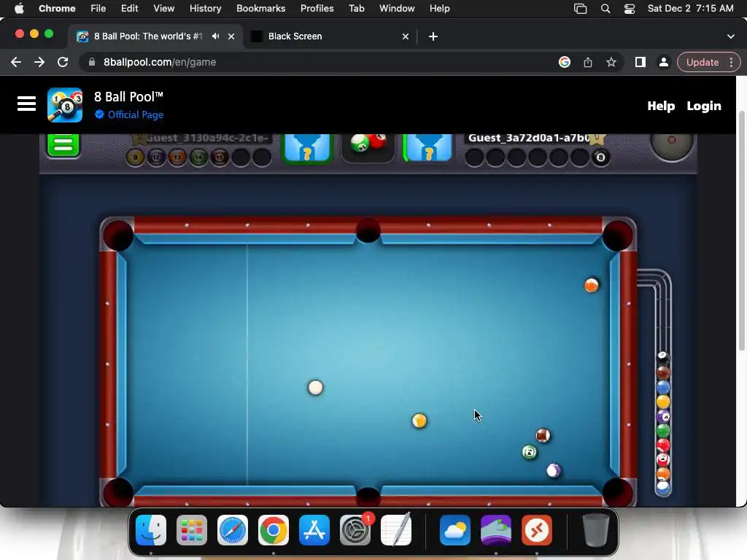Open the green in-game menu button
The width and height of the screenshot is (747, 560).
click(63, 145)
